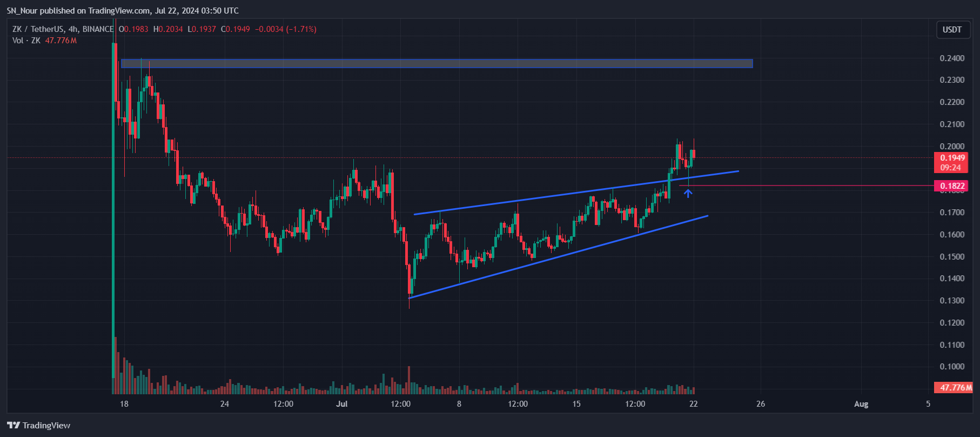Screen dimensions: 980x437
Task: Click the 0.1000 price axis label
Action: (x=952, y=367)
